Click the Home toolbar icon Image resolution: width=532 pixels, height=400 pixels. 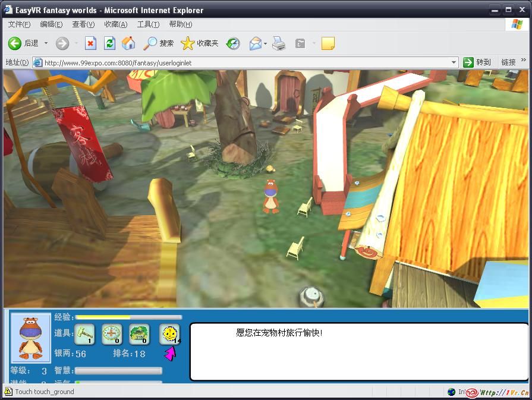click(x=128, y=43)
